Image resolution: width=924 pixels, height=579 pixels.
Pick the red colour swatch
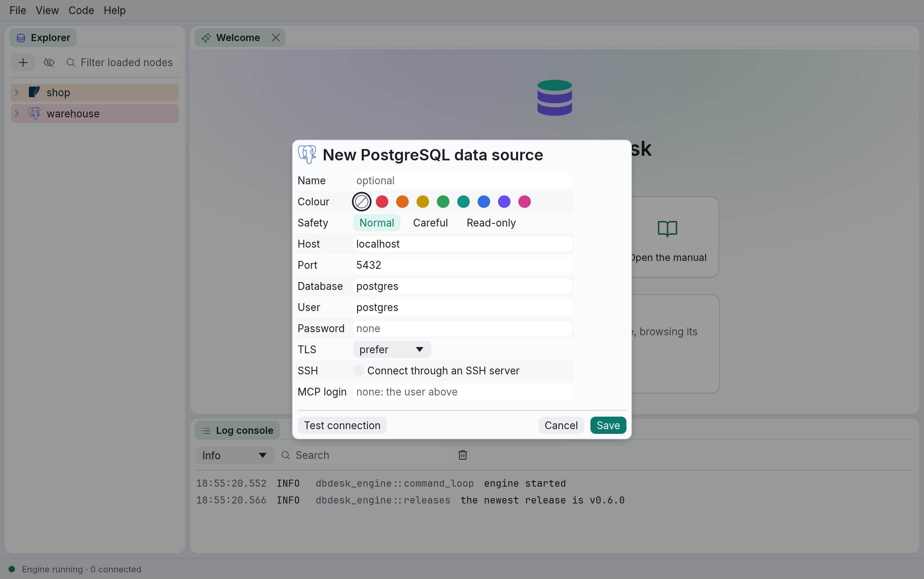[382, 202]
